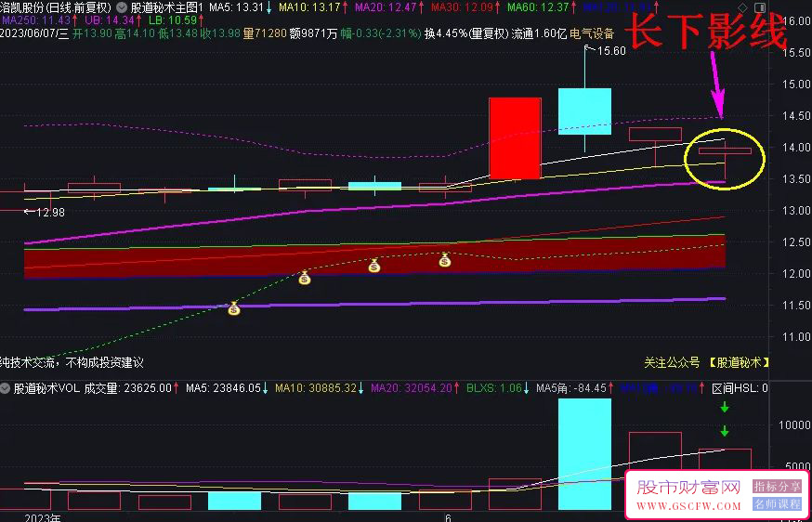Image resolution: width=812 pixels, height=522 pixels.
Task: Click the MA5角: -84.45 label
Action: pos(571,388)
